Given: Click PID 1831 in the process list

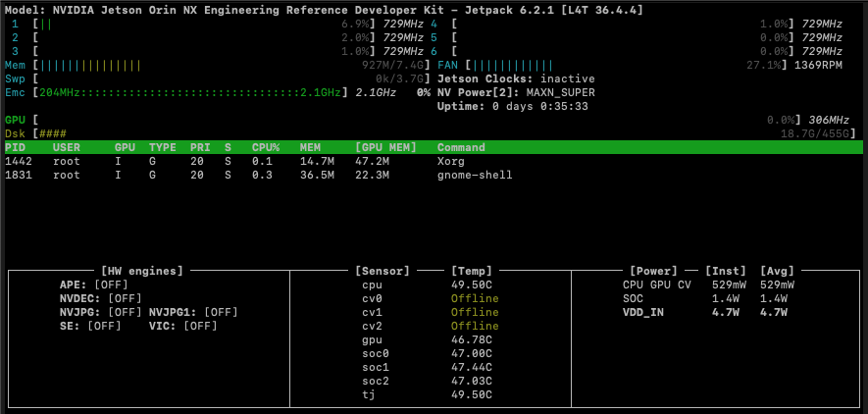Looking at the screenshot, I should [19, 175].
